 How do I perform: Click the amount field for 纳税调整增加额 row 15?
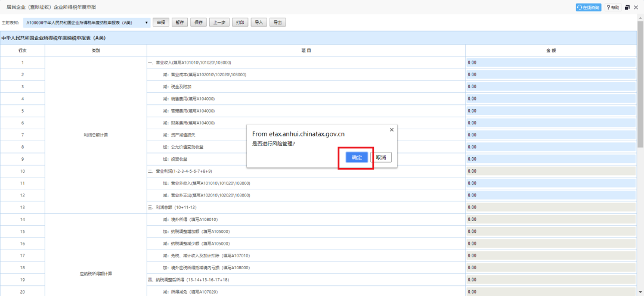tap(551, 231)
